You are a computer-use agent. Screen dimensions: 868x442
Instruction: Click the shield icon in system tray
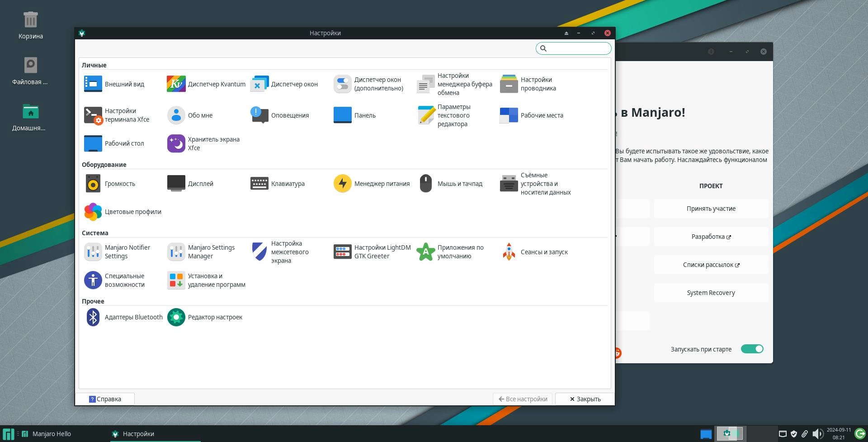(794, 434)
